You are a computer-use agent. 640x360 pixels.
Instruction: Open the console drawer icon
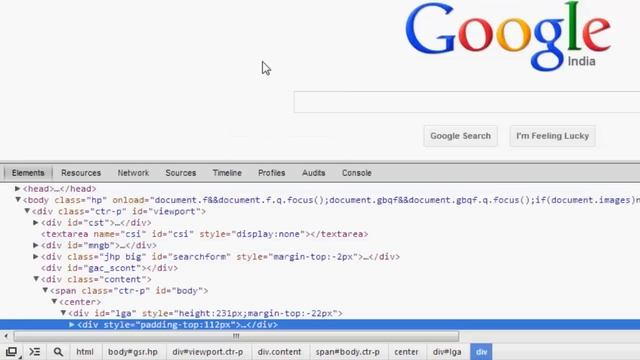click(35, 352)
